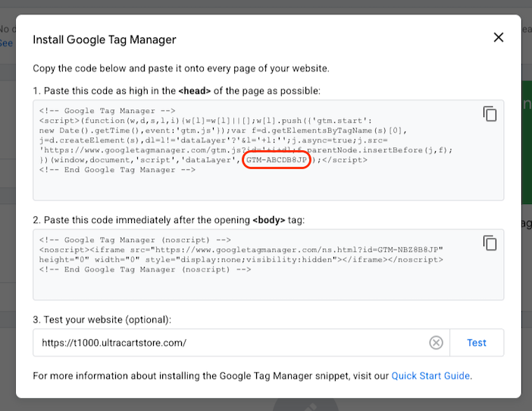Click the Test button
532x411 pixels.
[477, 343]
